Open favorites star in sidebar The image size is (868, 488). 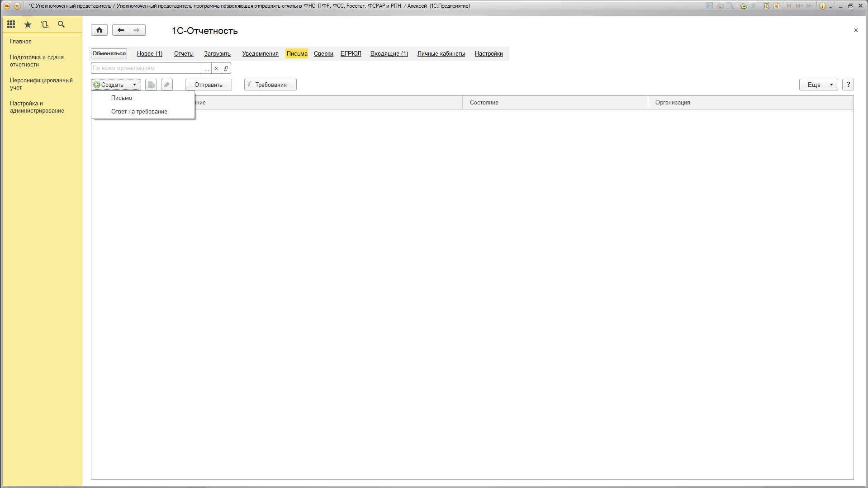point(28,24)
